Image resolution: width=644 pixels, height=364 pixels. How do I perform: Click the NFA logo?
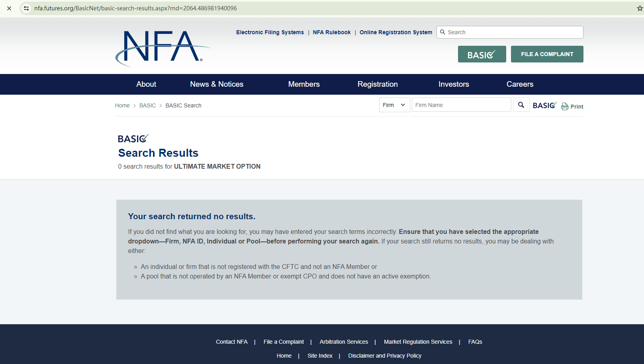point(162,48)
